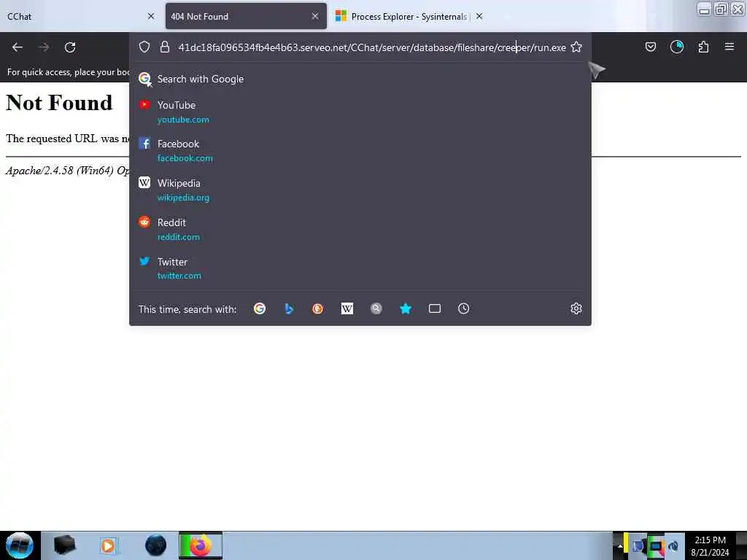
Task: Click inside the URL address field
Action: pyautogui.click(x=371, y=47)
